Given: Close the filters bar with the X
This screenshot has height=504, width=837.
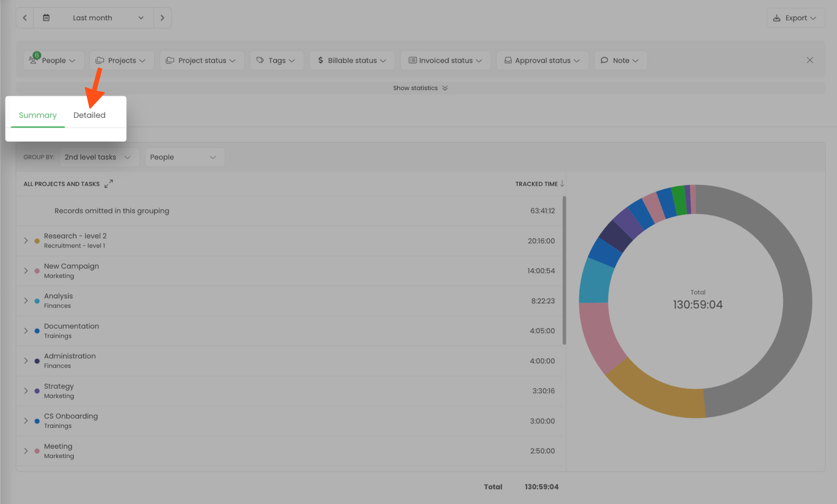Looking at the screenshot, I should click(809, 60).
